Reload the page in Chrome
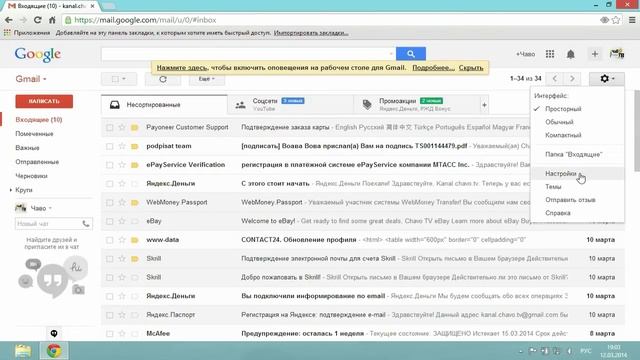 [x=38, y=20]
